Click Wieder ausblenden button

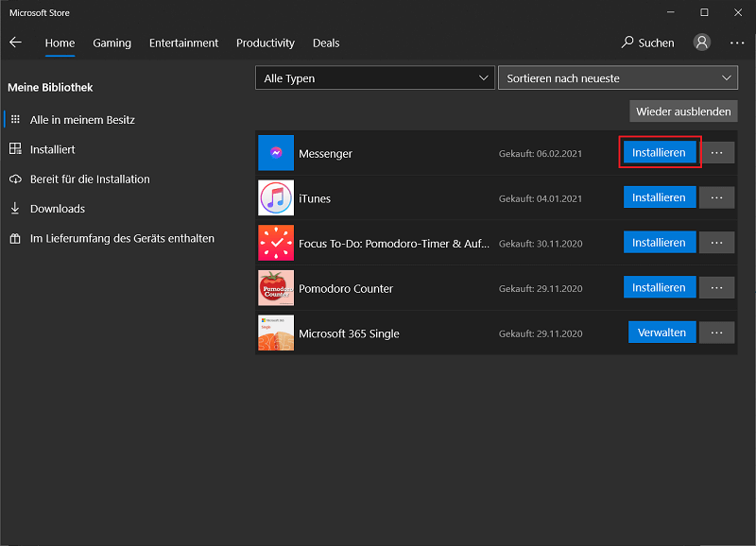point(683,111)
